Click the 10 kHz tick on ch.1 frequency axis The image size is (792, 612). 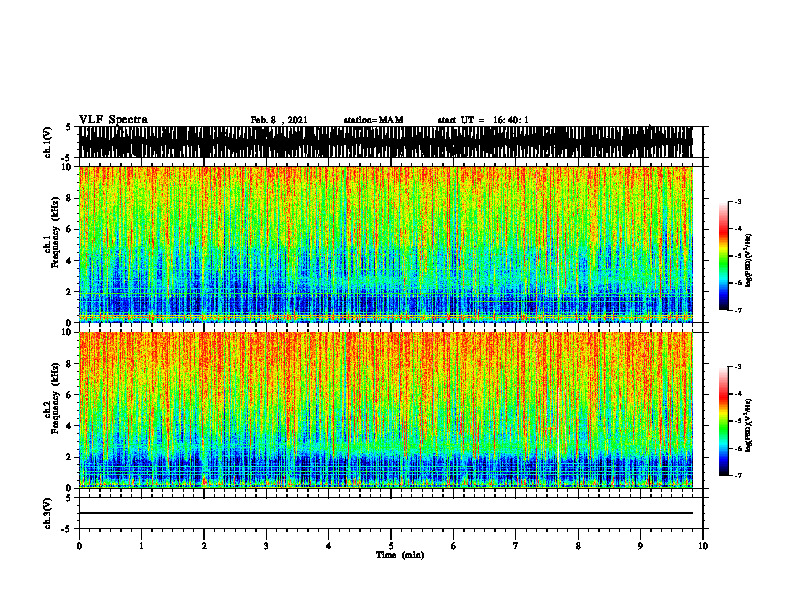click(68, 167)
